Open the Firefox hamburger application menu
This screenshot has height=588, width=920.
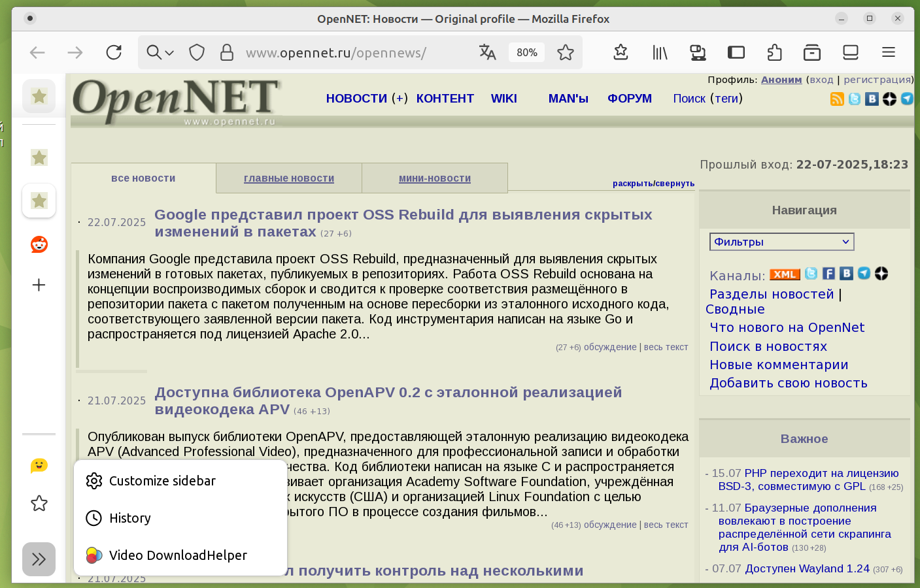click(x=888, y=52)
